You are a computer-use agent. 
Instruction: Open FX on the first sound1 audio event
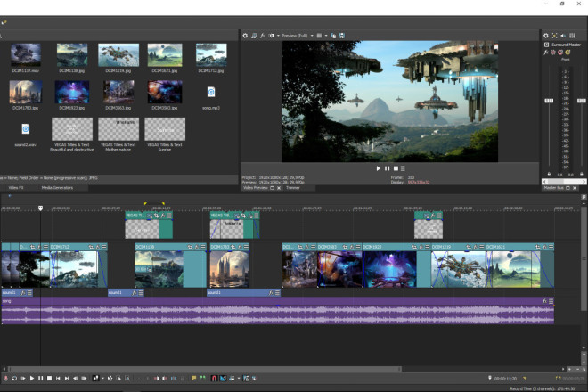[x=23, y=292]
